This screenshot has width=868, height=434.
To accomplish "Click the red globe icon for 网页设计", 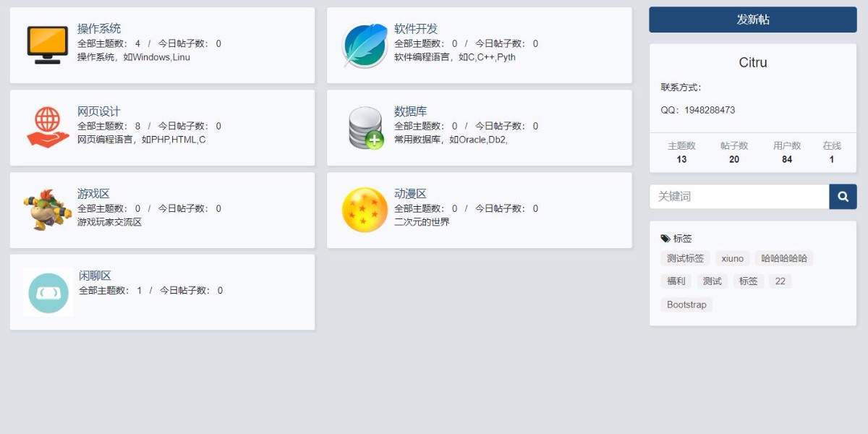I will (48, 127).
